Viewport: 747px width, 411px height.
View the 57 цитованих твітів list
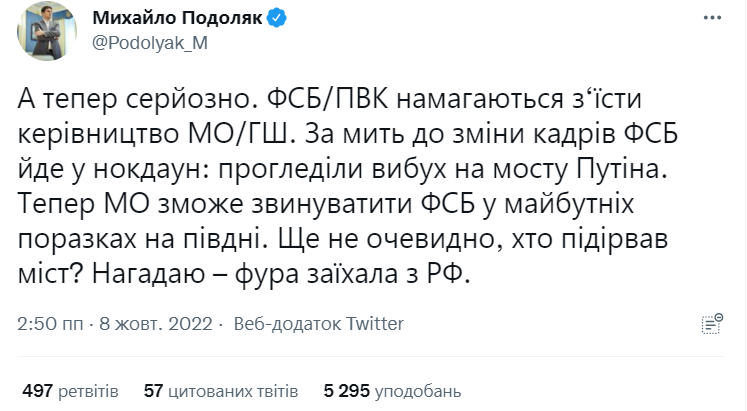tap(221, 391)
